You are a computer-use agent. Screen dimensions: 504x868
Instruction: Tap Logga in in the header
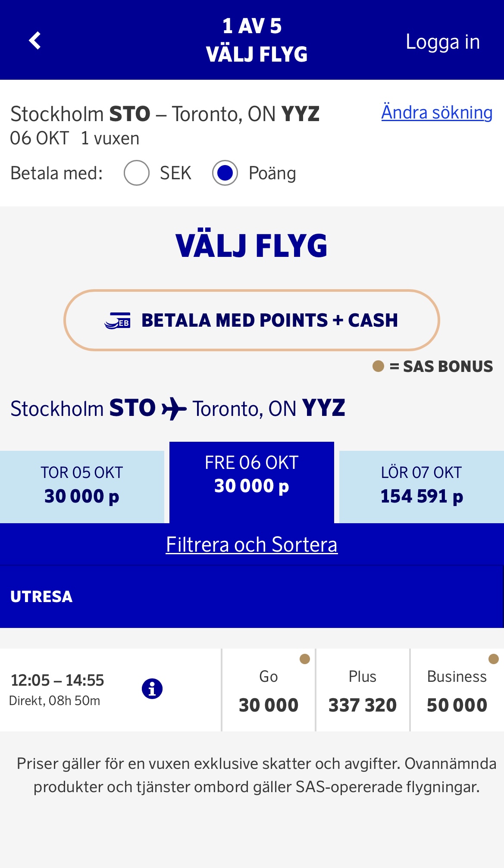tap(443, 42)
